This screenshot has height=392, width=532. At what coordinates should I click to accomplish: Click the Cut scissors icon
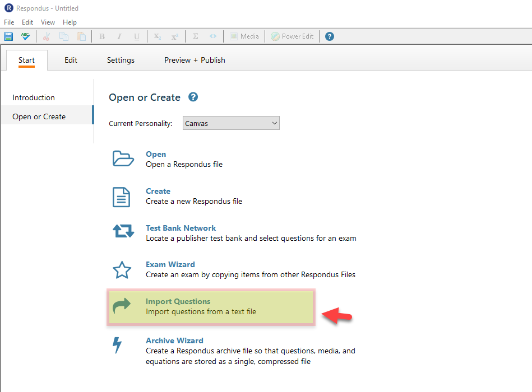pos(47,36)
